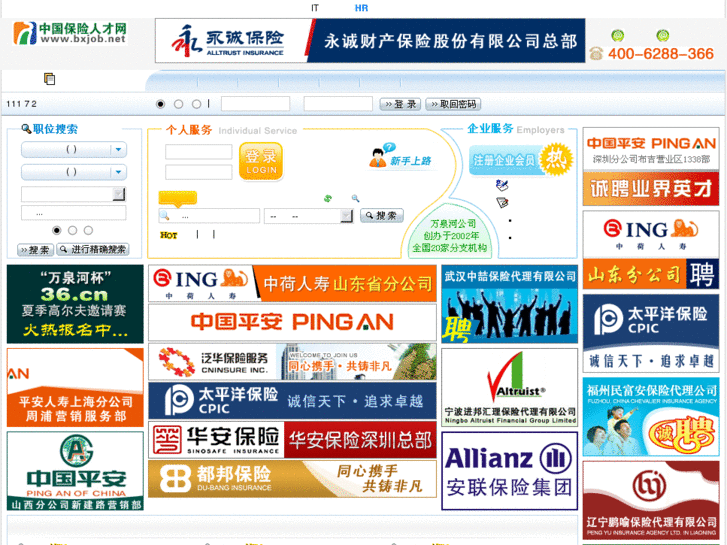
Task: Click the 新手上路 link
Action: (410, 161)
